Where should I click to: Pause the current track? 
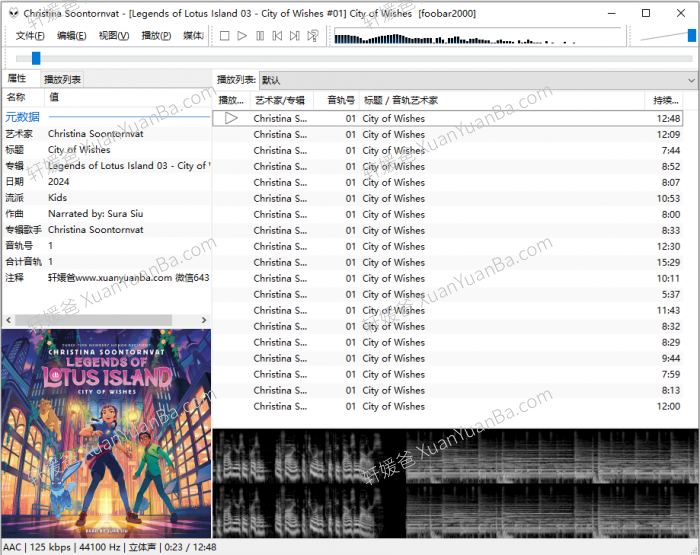tap(260, 36)
